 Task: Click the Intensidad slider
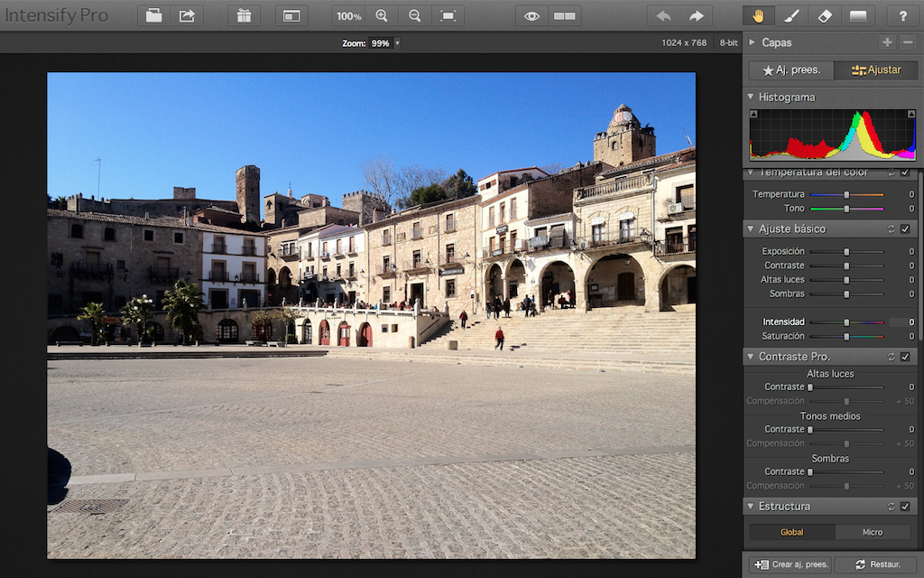point(846,322)
